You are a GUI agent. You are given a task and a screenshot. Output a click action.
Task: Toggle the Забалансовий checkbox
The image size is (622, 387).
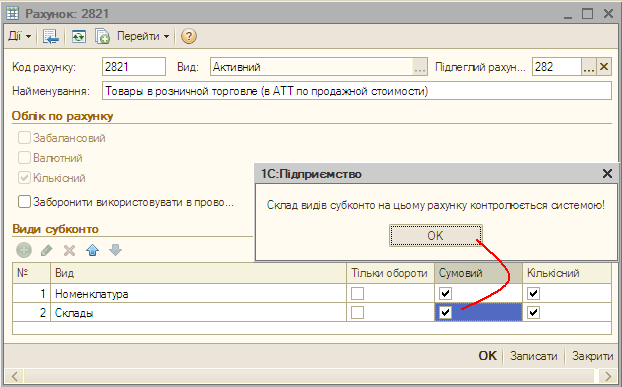[24, 138]
